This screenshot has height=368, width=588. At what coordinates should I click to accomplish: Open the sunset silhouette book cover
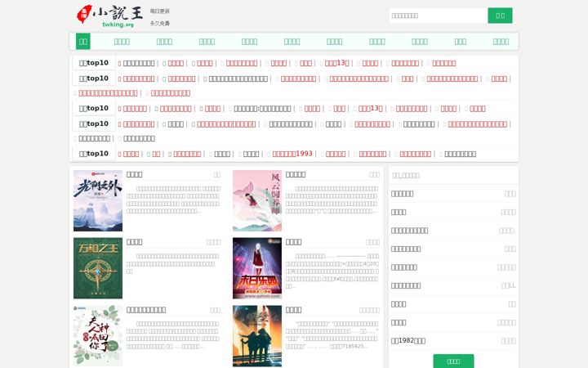(257, 336)
